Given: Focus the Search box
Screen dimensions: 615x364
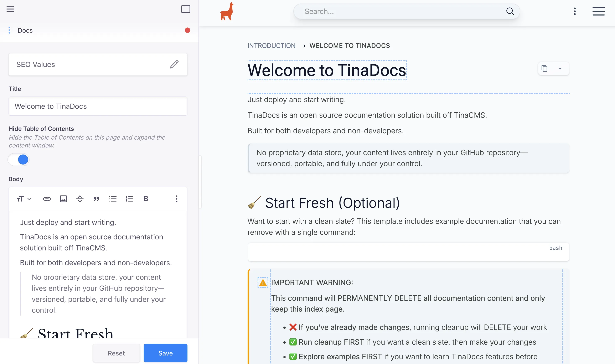Looking at the screenshot, I should [407, 11].
